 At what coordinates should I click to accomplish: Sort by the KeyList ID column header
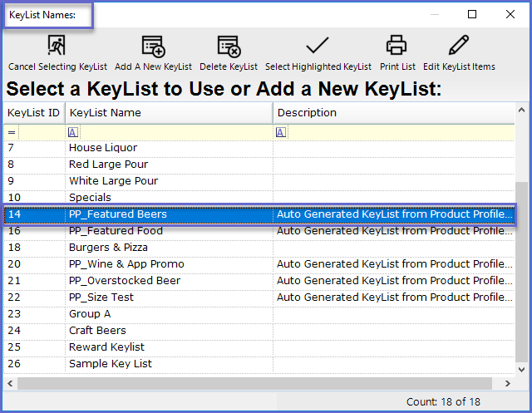point(33,113)
